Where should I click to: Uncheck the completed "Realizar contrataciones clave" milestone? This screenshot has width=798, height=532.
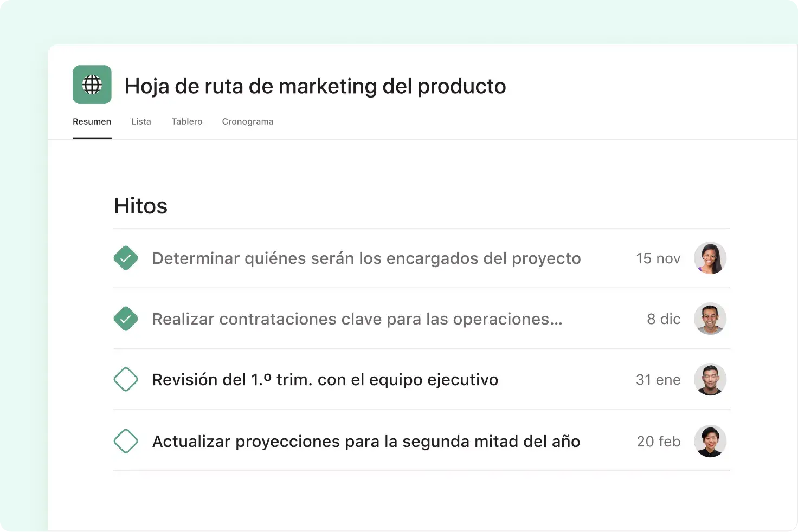(x=126, y=319)
